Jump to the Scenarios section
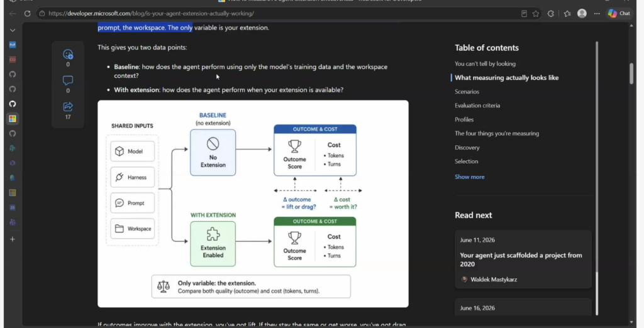 [x=467, y=92]
